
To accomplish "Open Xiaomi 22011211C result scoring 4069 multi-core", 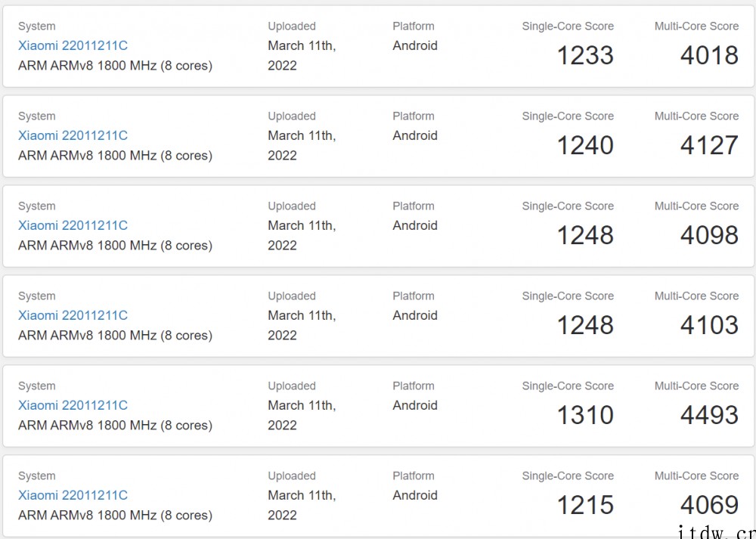I will tap(73, 495).
